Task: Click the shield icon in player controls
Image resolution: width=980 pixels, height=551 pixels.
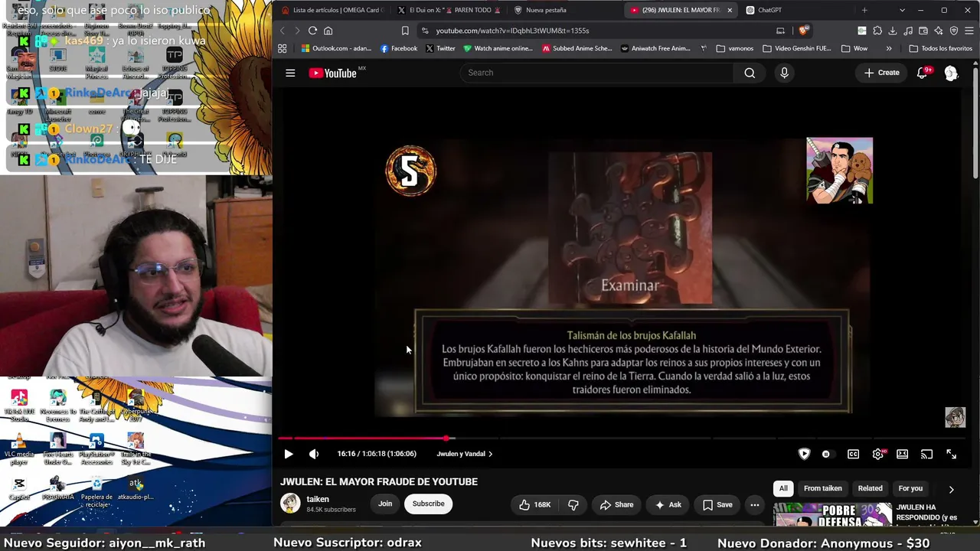Action: (x=804, y=454)
